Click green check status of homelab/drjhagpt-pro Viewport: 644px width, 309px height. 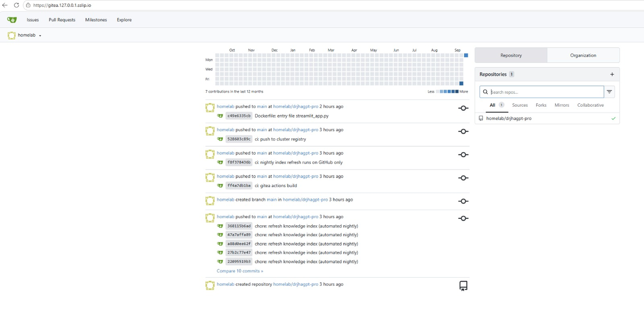(x=613, y=119)
